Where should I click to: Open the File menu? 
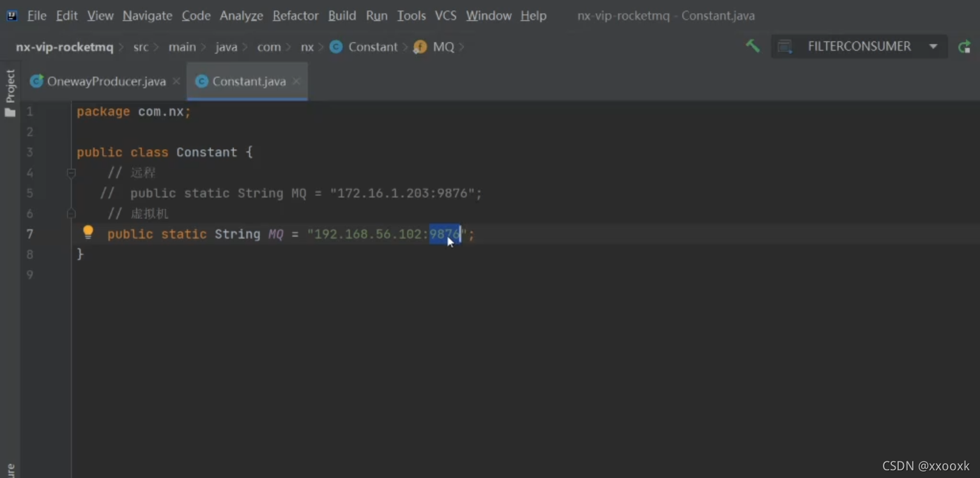tap(36, 15)
